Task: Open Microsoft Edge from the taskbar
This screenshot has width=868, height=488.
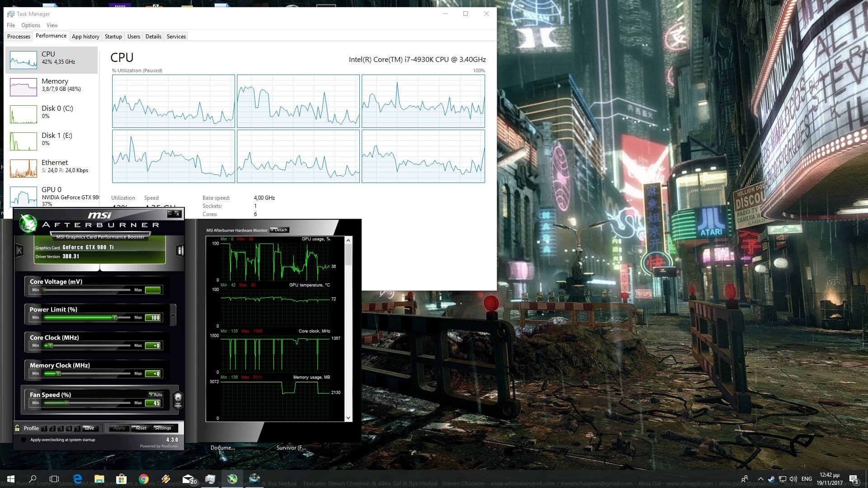Action: pos(77,479)
